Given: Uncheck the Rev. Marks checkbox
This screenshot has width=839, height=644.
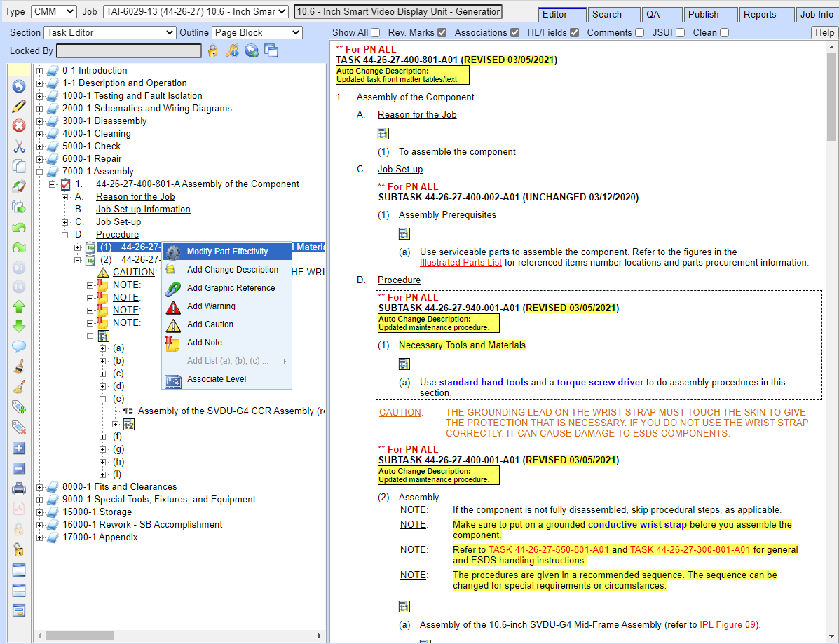Looking at the screenshot, I should pyautogui.click(x=442, y=33).
